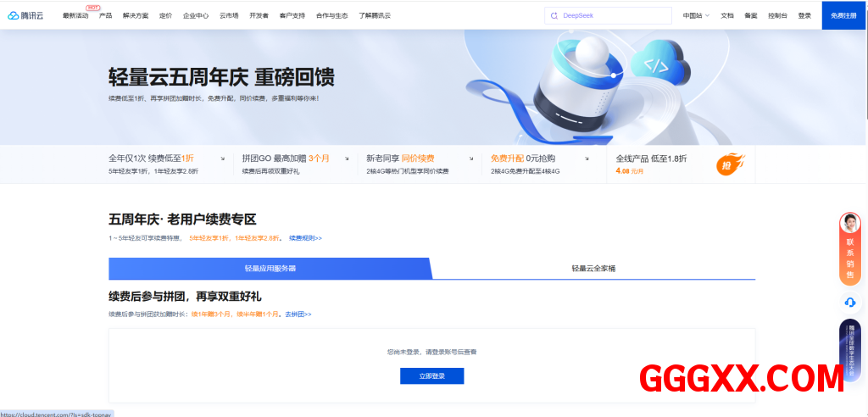Follow the 去拼团>> link
This screenshot has width=868, height=417.
point(298,314)
